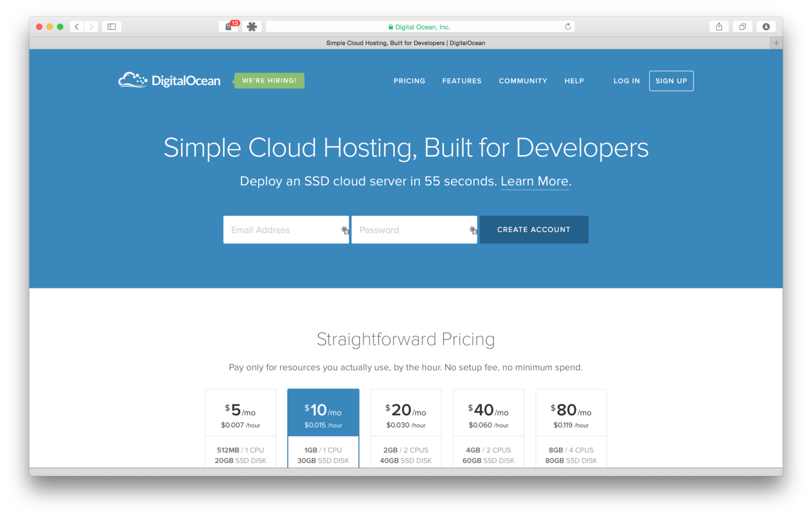Click the LOG IN link
The height and width of the screenshot is (518, 812).
click(x=626, y=81)
